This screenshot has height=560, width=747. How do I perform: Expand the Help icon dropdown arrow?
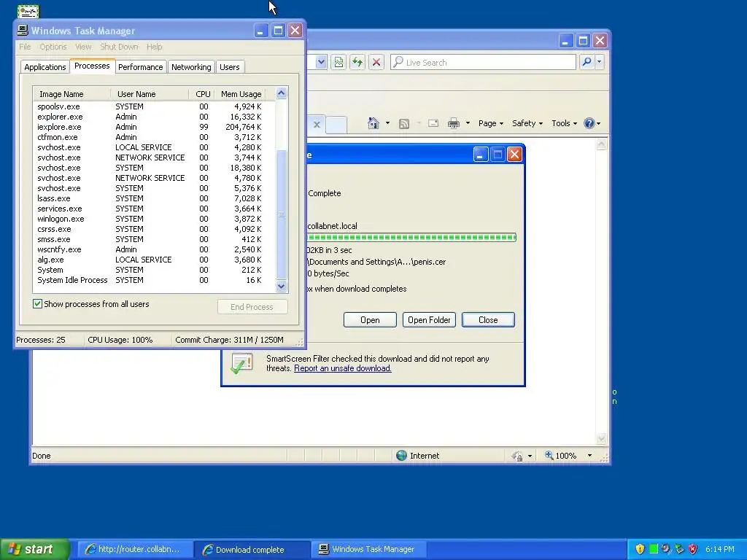[x=598, y=124]
